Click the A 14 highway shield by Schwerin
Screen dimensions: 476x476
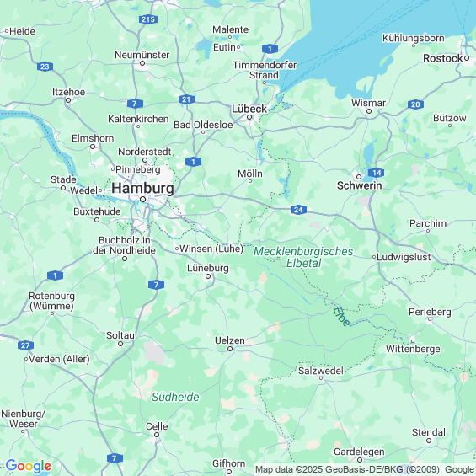pyautogui.click(x=377, y=173)
